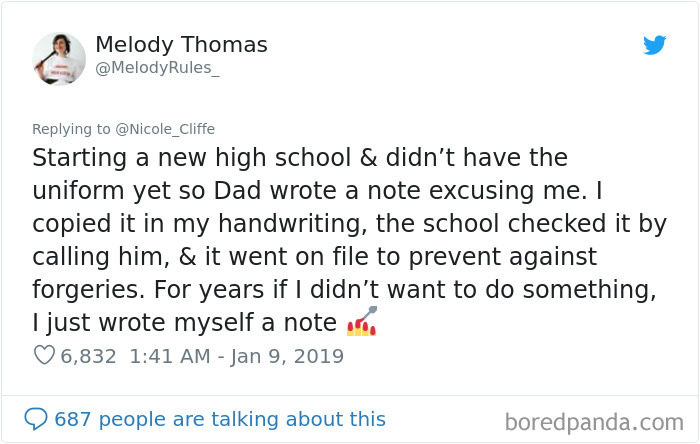Screen dimensions: 700x444
Task: Open "687 people are talking about this"
Action: [219, 418]
